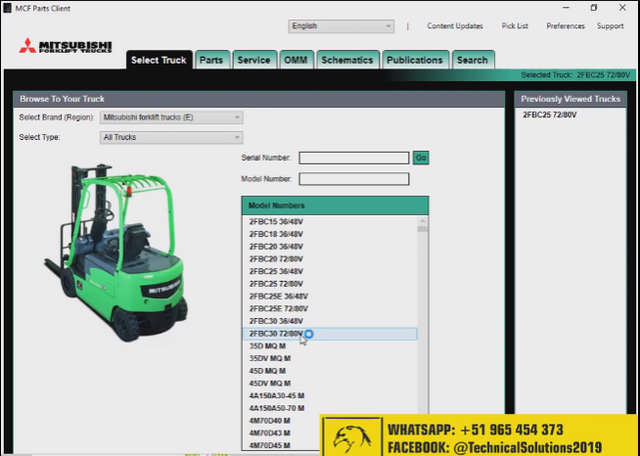This screenshot has width=640, height=456.
Task: Switch to the Parts tab
Action: point(211,60)
